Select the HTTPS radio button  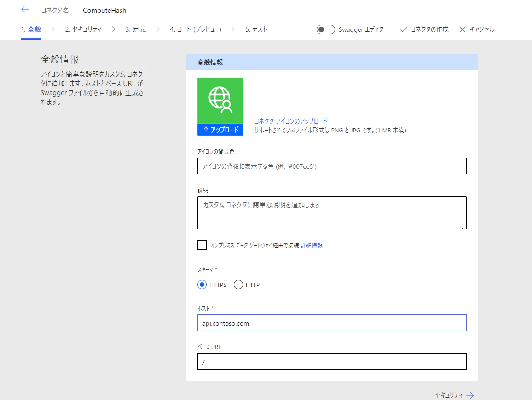coord(202,285)
